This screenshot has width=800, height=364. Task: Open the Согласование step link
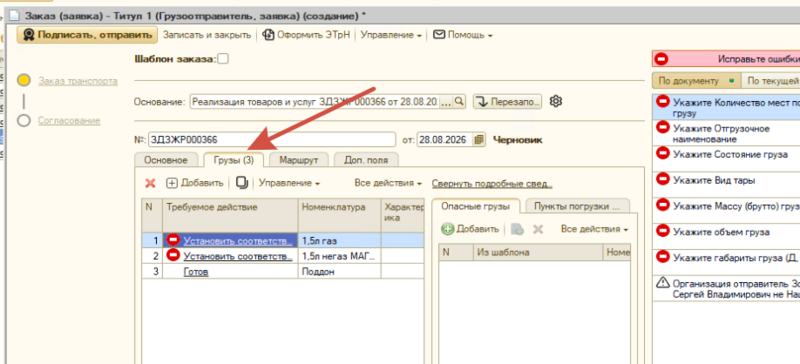pos(69,121)
